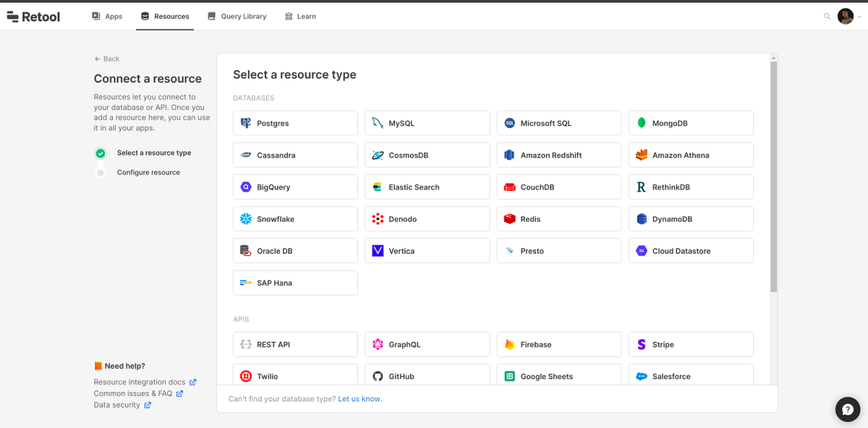Click the Snowflake icon
Image resolution: width=868 pixels, height=428 pixels.
(246, 219)
